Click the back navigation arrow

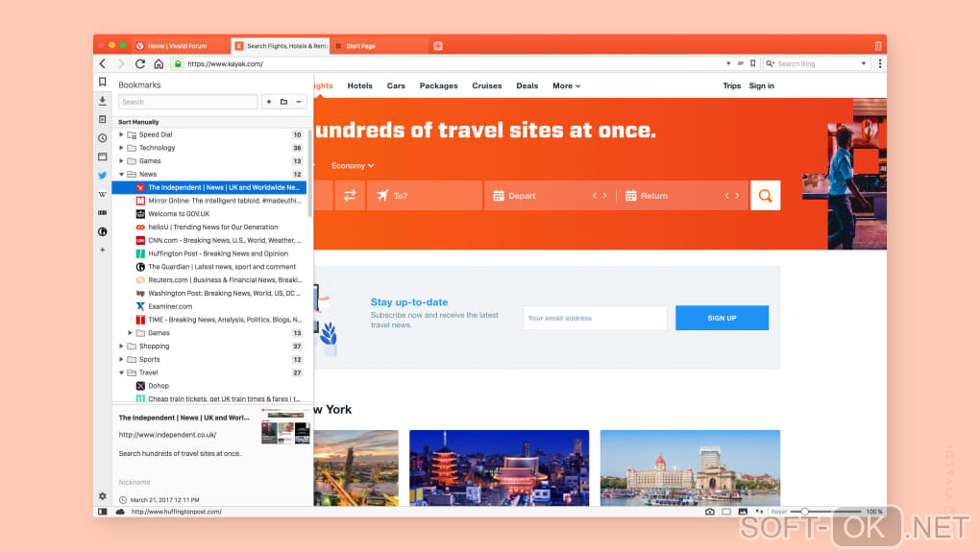(103, 63)
